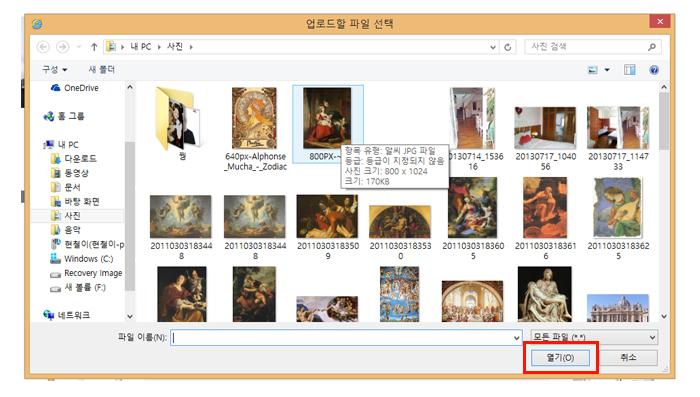
Task: Expand the address bar history dropdown
Action: [493, 47]
